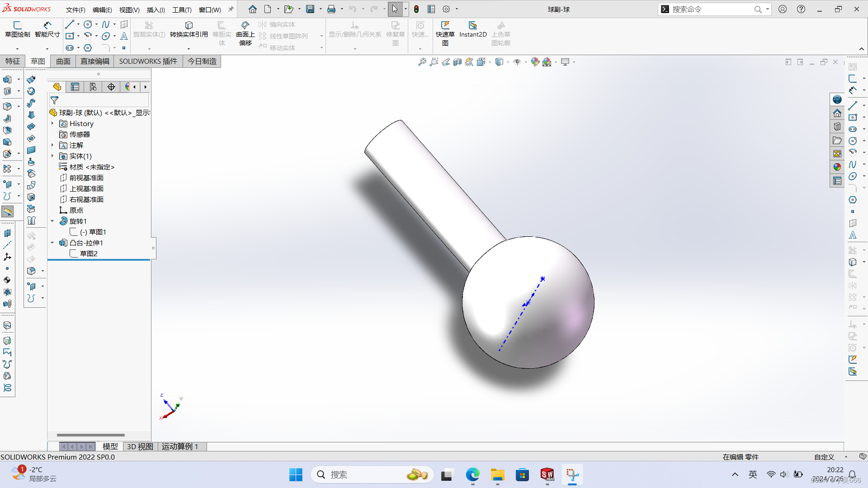Switch to the 曲面 tab
The width and height of the screenshot is (868, 488).
pos(63,61)
